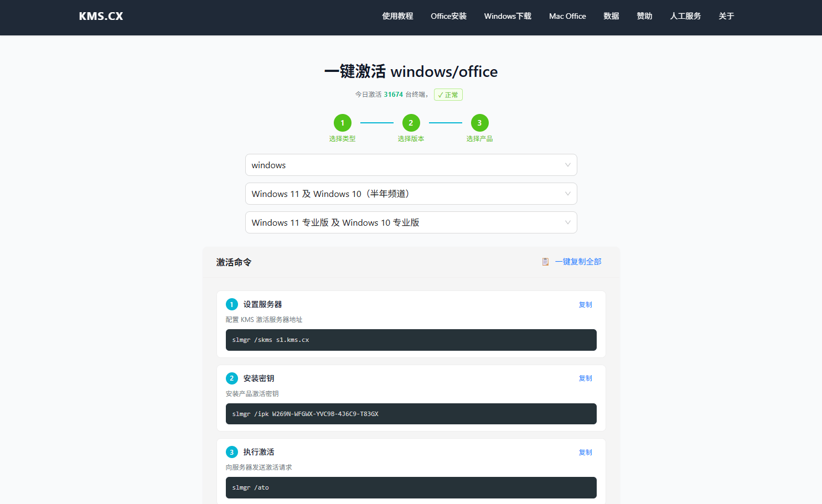
Task: Select Mac Office in the top menu
Action: pyautogui.click(x=567, y=16)
